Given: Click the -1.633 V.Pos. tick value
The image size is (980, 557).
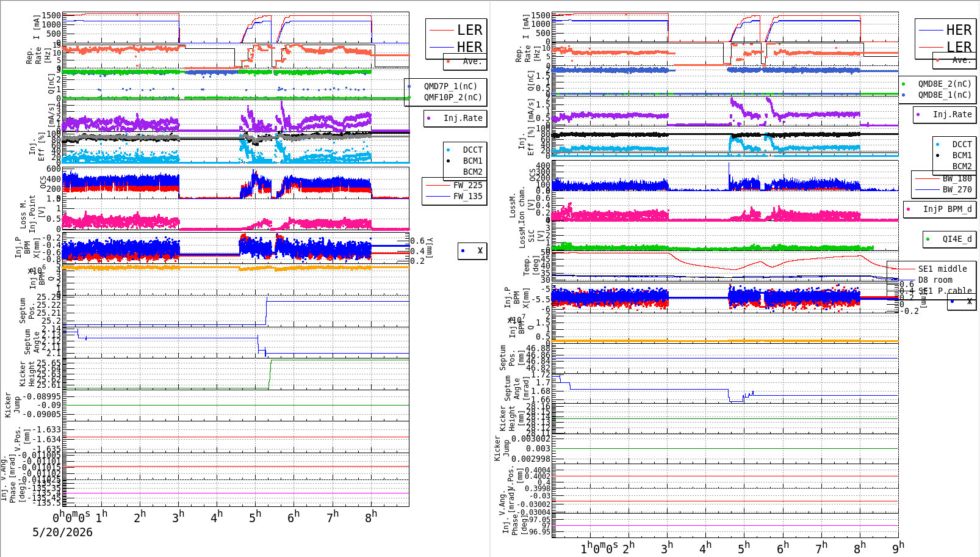Looking at the screenshot, I should pos(46,429).
